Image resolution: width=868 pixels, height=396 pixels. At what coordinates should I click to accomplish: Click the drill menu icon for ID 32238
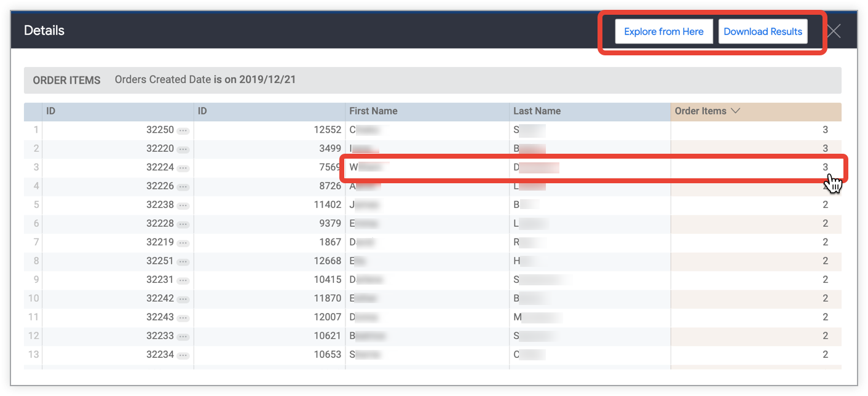184,205
